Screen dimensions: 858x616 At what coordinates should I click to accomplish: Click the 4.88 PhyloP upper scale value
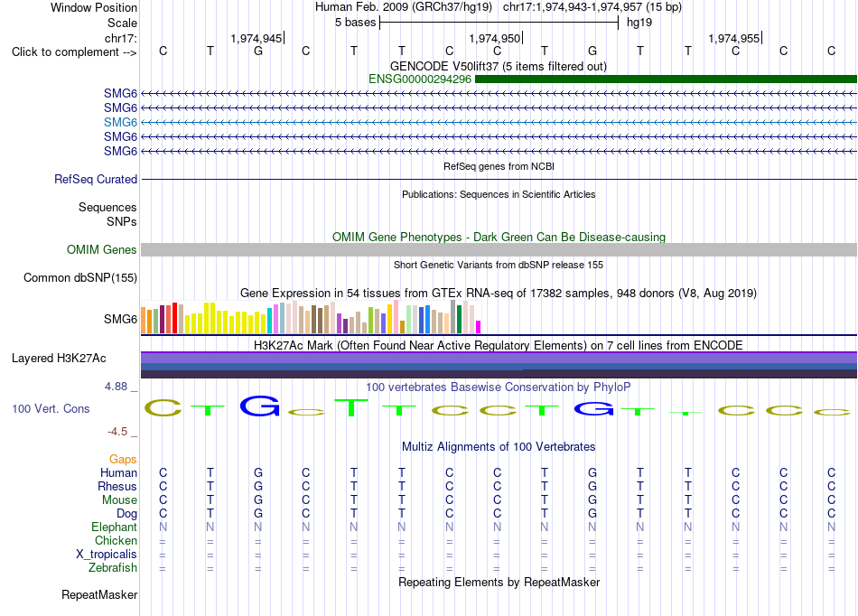(x=116, y=387)
